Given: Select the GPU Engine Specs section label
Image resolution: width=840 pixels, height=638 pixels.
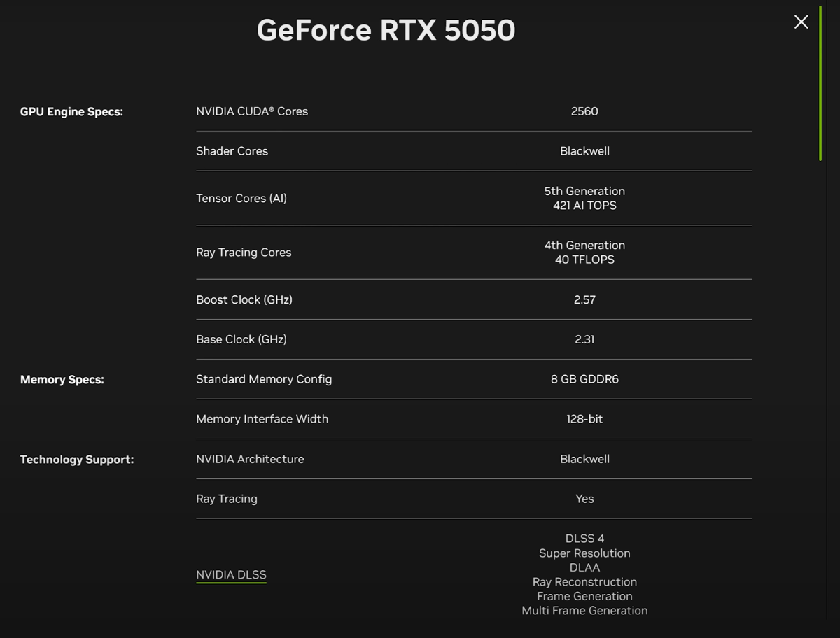Looking at the screenshot, I should 71,111.
